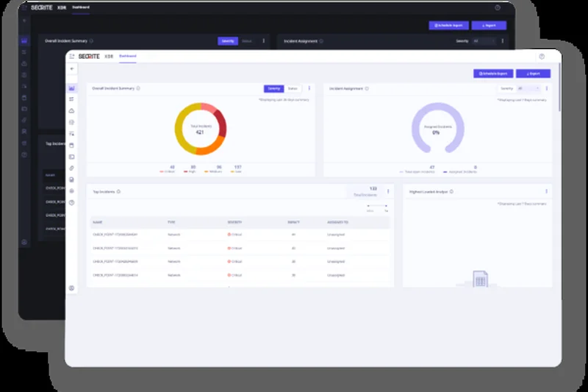
Task: Show info for Incident Assignment in the light window
Action: click(x=367, y=88)
